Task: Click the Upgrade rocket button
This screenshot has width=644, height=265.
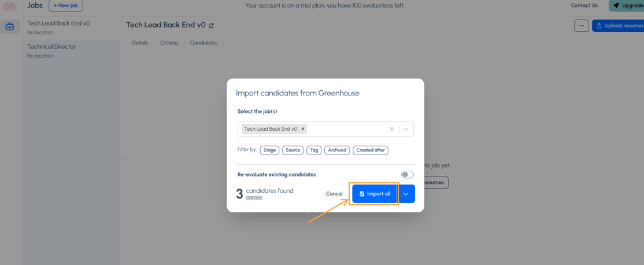Action: [x=627, y=5]
